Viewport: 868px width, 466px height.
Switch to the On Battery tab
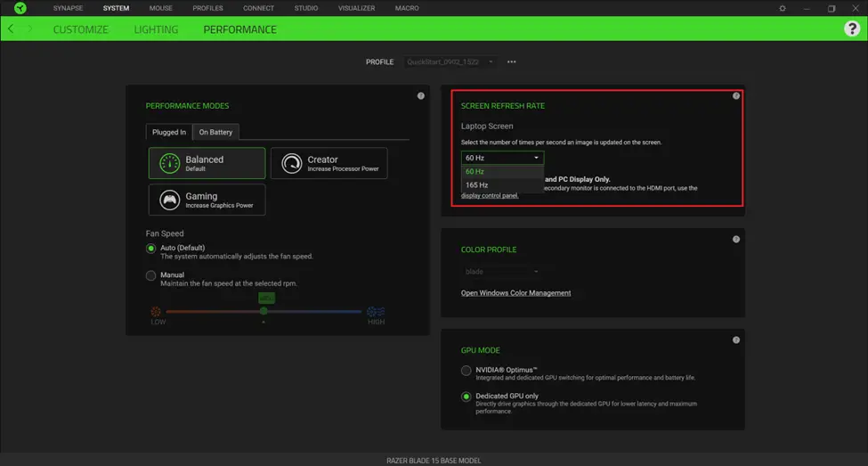(x=215, y=132)
